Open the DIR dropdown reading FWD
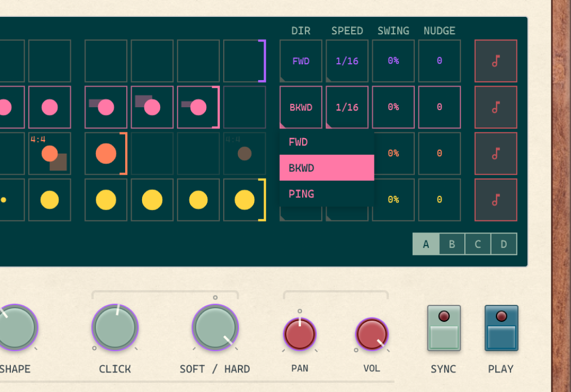The width and height of the screenshot is (571, 392). click(300, 60)
